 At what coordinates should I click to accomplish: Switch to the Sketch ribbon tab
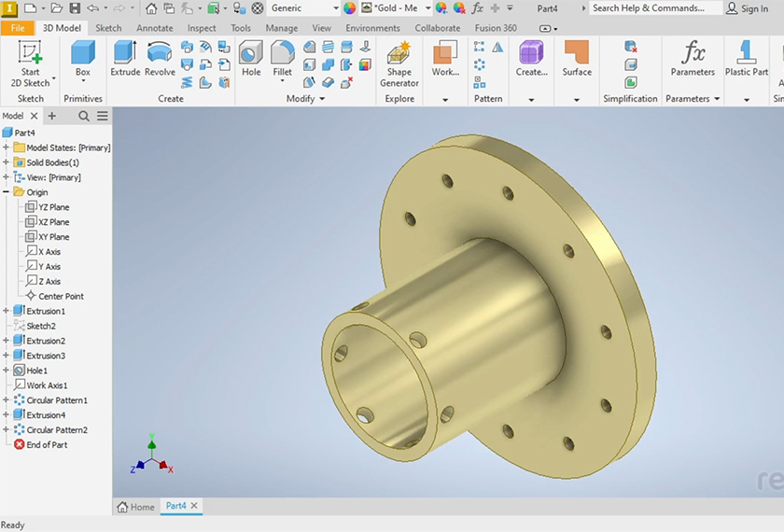[108, 28]
